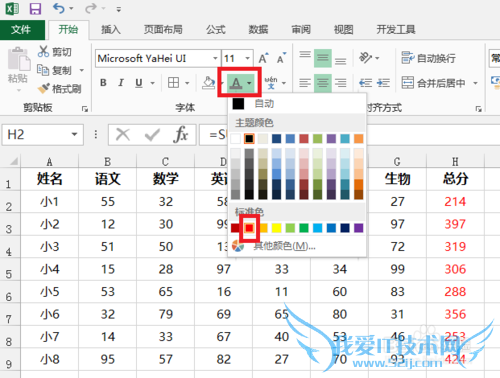
Task: Switch to the 页面布局 ribbon tab
Action: [163, 30]
